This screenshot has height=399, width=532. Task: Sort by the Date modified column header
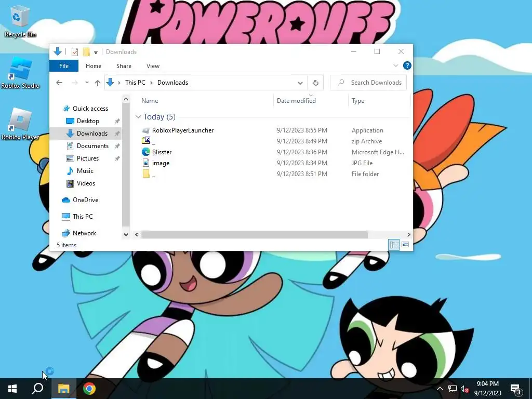(296, 101)
